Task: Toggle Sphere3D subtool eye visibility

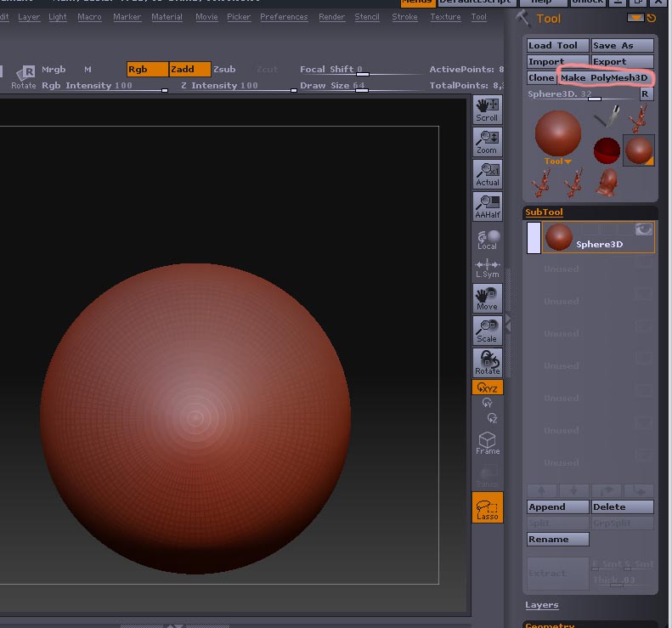Action: click(x=644, y=229)
